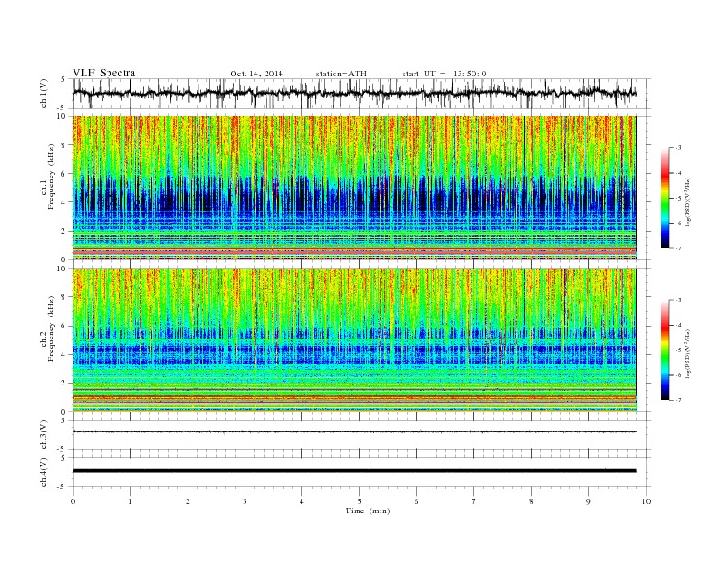Screen dimensions: 728x563
Task: Click the ch.3 flat waveform trace
Action: pos(354,432)
